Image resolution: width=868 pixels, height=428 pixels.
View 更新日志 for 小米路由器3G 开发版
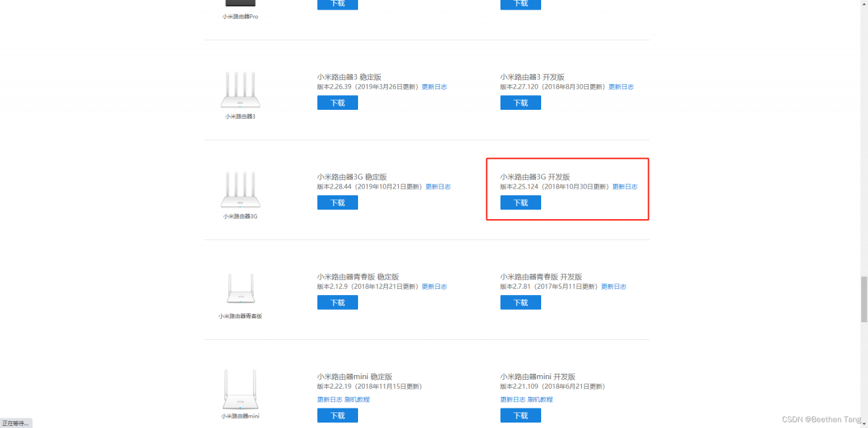point(625,187)
